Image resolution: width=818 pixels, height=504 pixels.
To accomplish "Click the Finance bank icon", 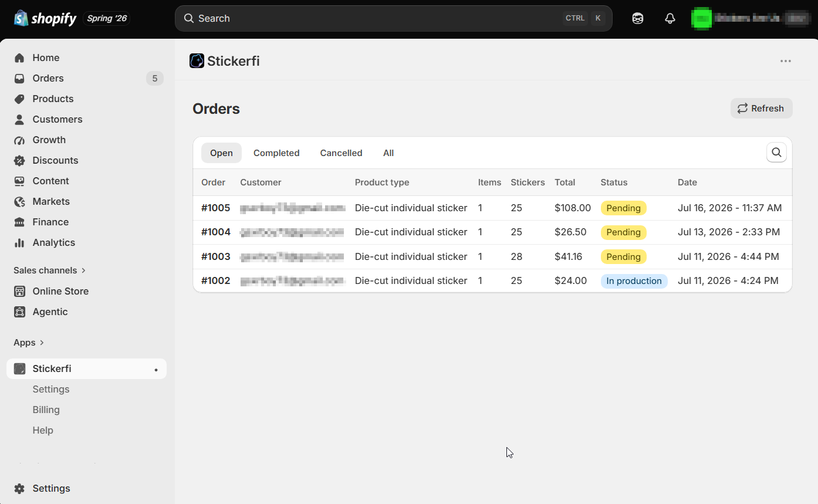I will coord(19,222).
